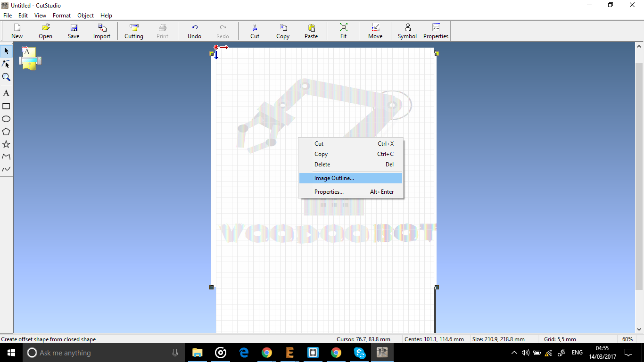Undo the last action via the toolbar
Image resolution: width=644 pixels, height=362 pixels.
point(194,31)
